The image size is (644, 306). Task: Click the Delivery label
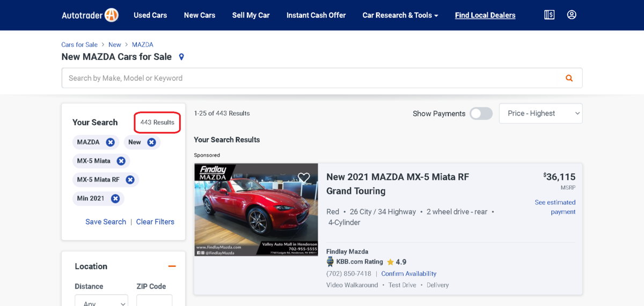pyautogui.click(x=437, y=285)
